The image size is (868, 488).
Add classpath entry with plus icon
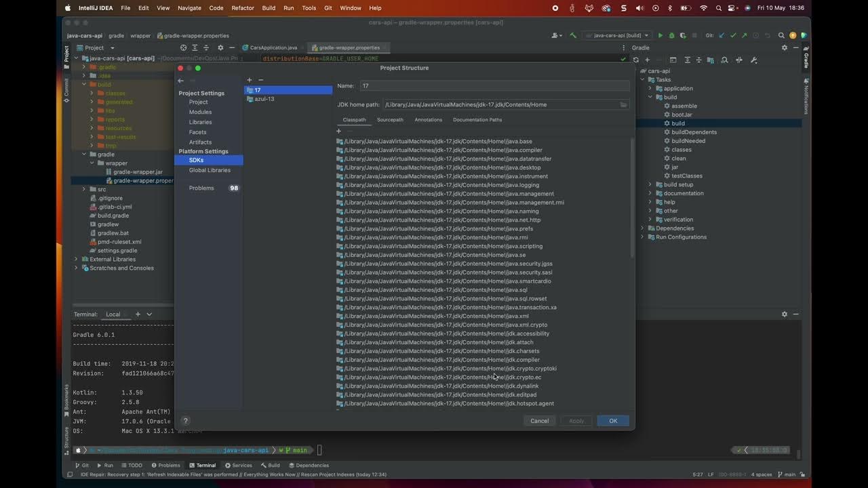[x=339, y=131]
